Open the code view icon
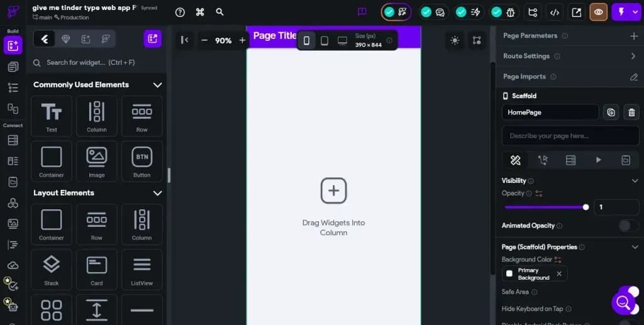 tap(555, 13)
